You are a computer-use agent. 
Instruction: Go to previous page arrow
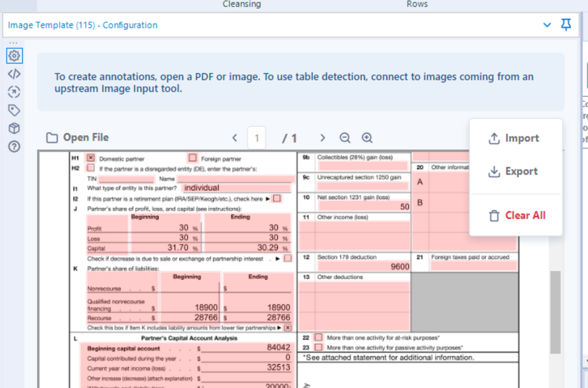coord(235,138)
